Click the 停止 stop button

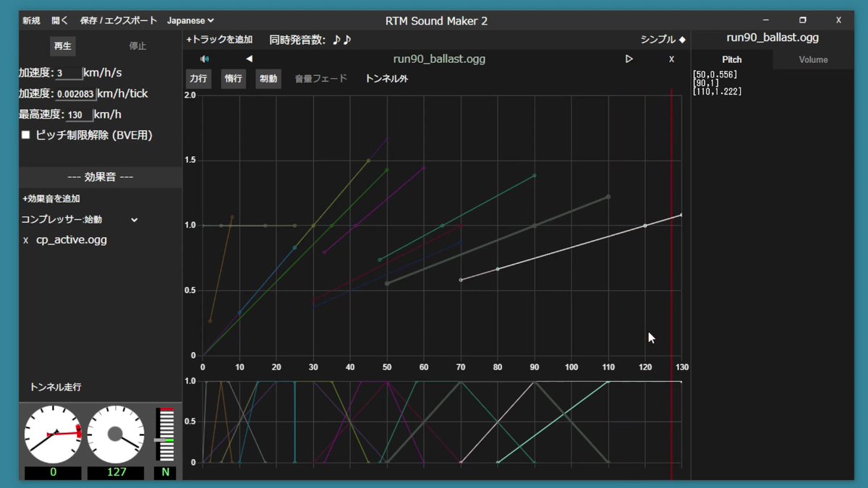click(137, 46)
